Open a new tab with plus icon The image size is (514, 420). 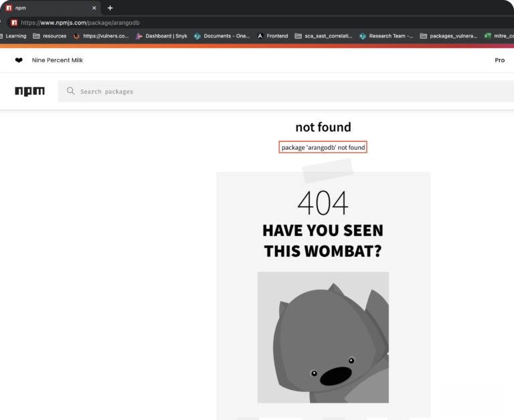click(110, 8)
